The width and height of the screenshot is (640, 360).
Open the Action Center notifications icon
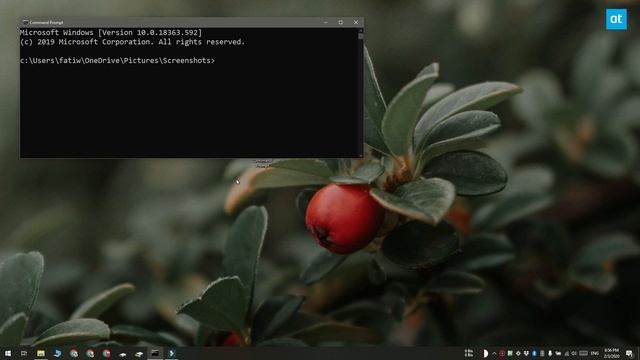(x=629, y=353)
